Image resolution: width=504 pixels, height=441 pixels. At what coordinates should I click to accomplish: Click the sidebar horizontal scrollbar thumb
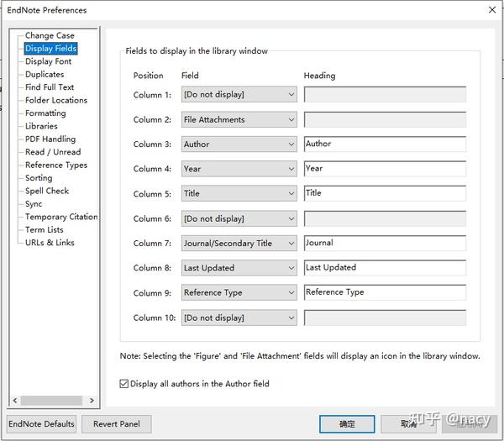click(51, 401)
